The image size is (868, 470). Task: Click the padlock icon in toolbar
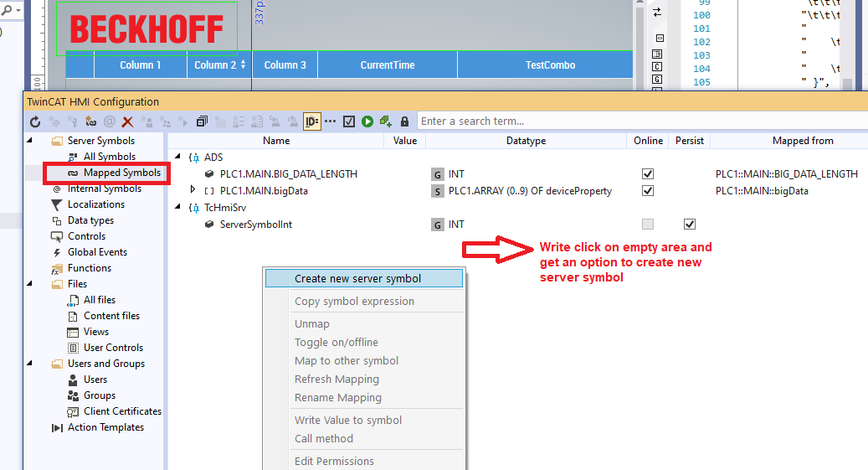[405, 121]
